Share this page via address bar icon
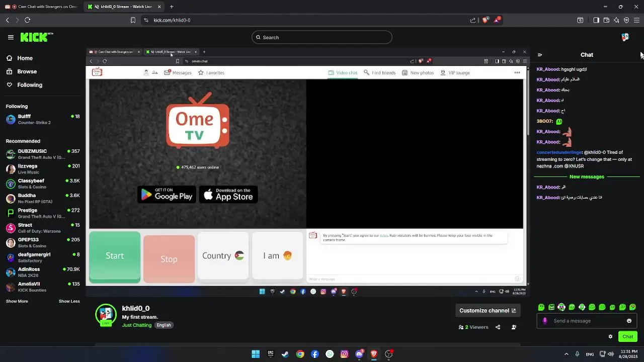 click(473, 20)
